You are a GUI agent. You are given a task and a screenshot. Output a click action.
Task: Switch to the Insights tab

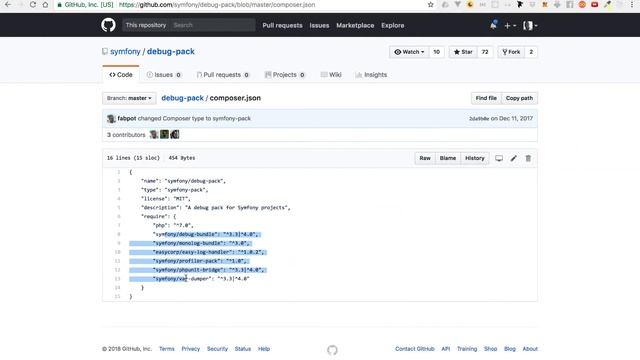tap(371, 75)
